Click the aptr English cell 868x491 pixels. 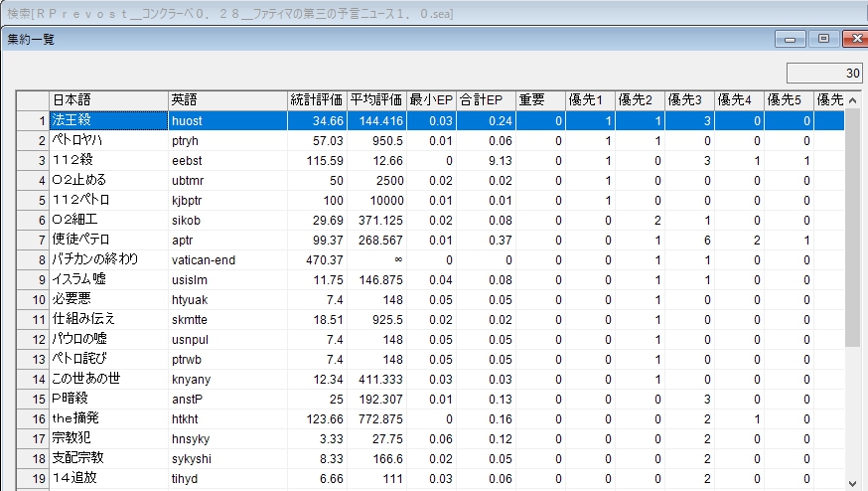227,240
